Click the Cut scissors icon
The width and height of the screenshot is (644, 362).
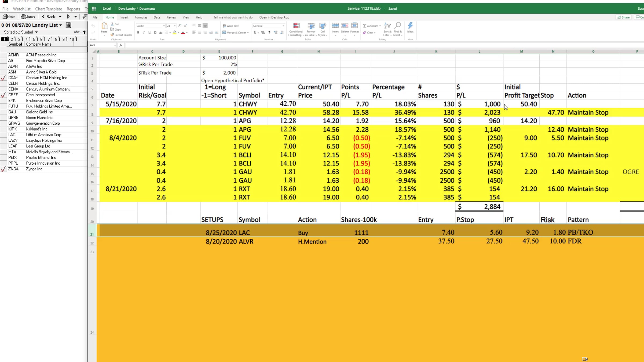point(112,24)
